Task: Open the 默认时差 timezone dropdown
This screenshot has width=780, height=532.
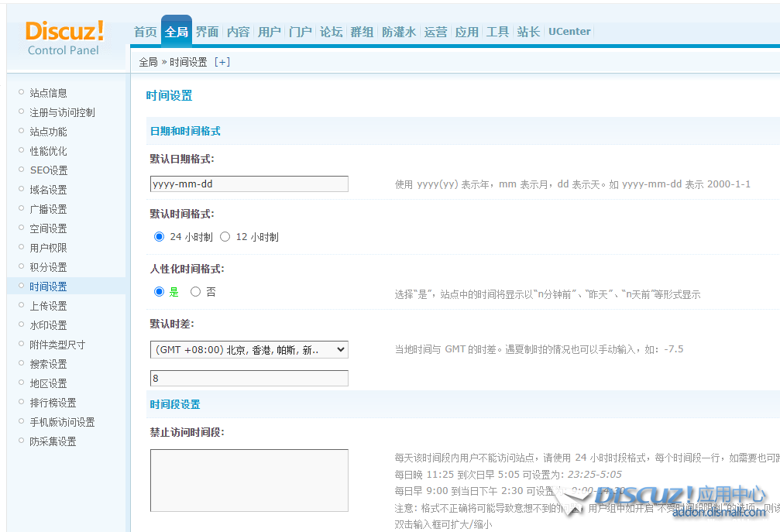Action: pyautogui.click(x=249, y=350)
